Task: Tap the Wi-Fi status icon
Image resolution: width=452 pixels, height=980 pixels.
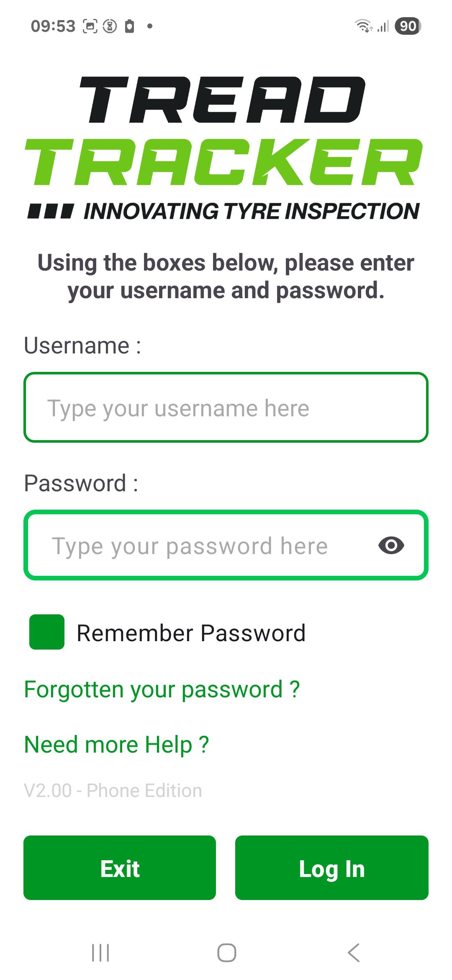Action: [363, 26]
